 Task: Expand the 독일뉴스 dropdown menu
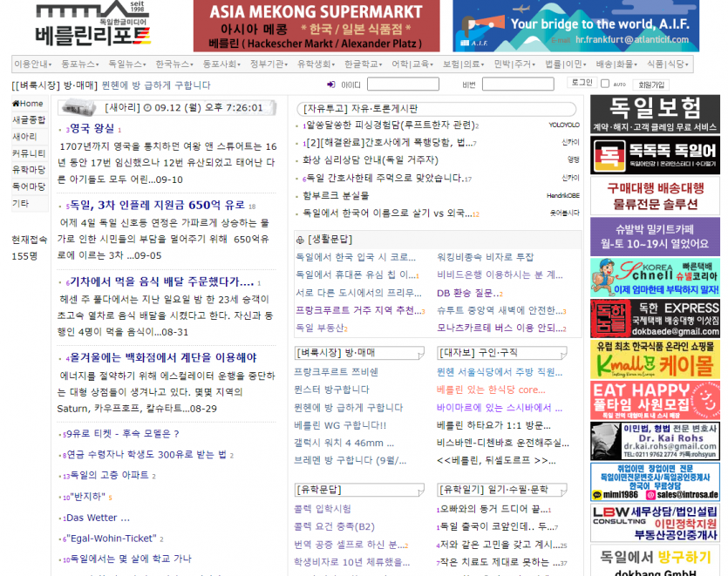point(127,64)
